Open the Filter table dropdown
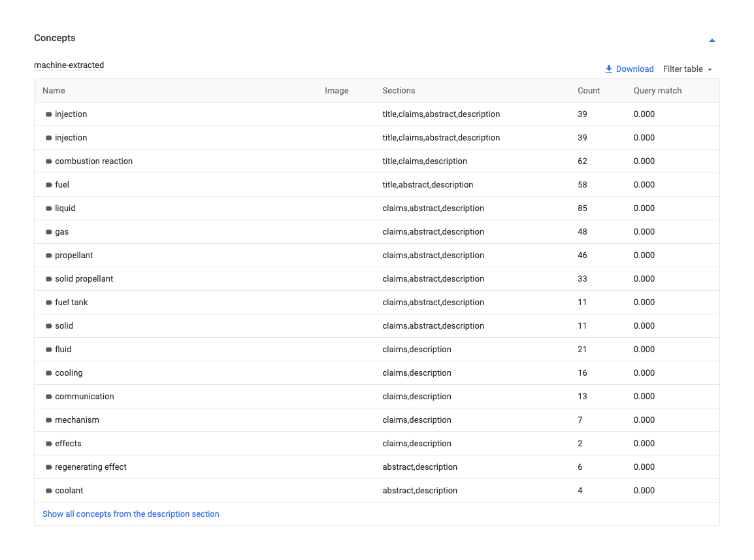The height and width of the screenshot is (560, 754). tap(687, 69)
